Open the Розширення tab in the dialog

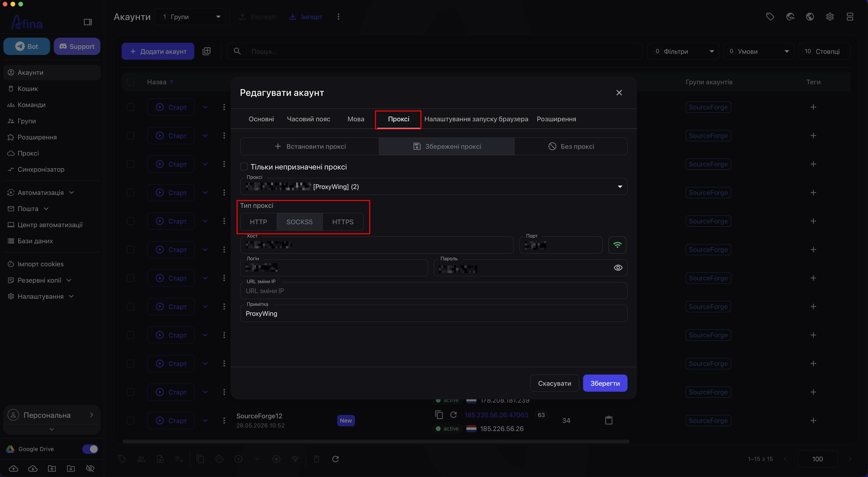tap(556, 119)
